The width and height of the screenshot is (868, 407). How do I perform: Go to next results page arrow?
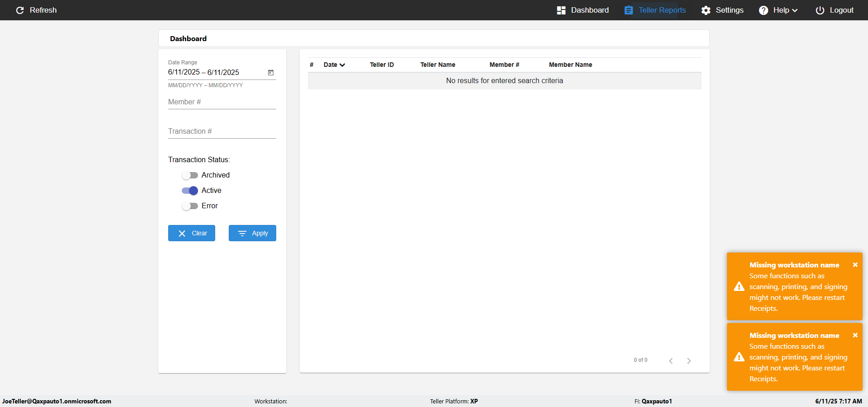(689, 360)
